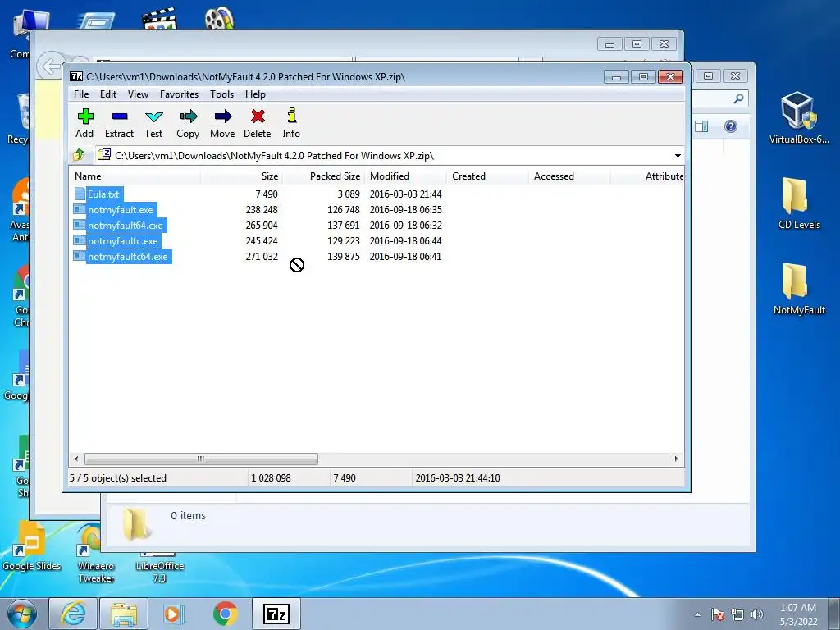
Task: Select the notmyfault.exe file
Action: pos(120,210)
